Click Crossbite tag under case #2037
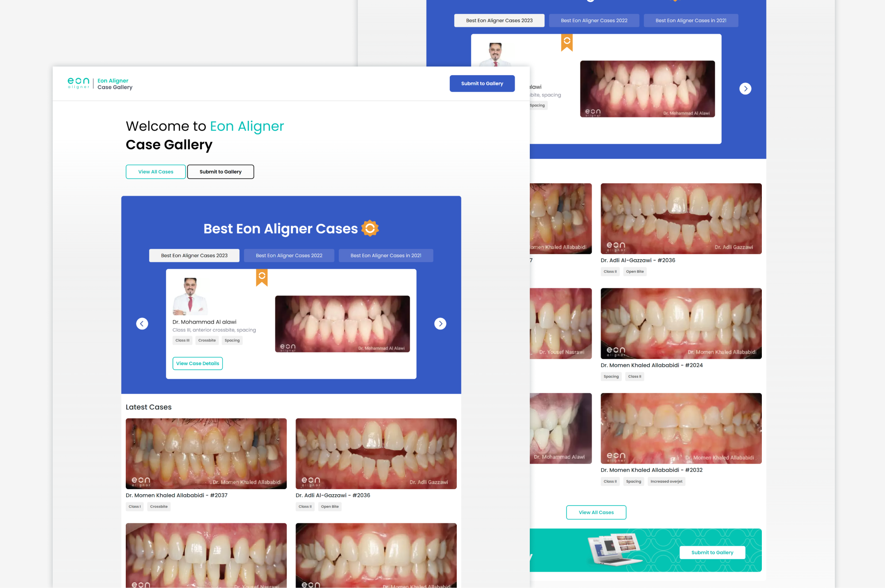This screenshot has width=885, height=588. click(159, 507)
